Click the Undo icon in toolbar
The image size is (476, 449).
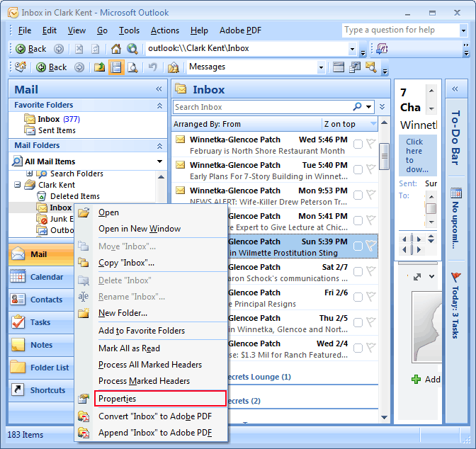pyautogui.click(x=153, y=67)
